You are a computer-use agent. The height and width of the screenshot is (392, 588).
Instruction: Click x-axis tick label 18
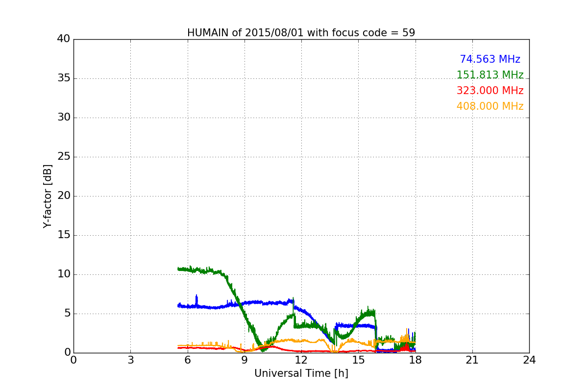click(x=415, y=360)
